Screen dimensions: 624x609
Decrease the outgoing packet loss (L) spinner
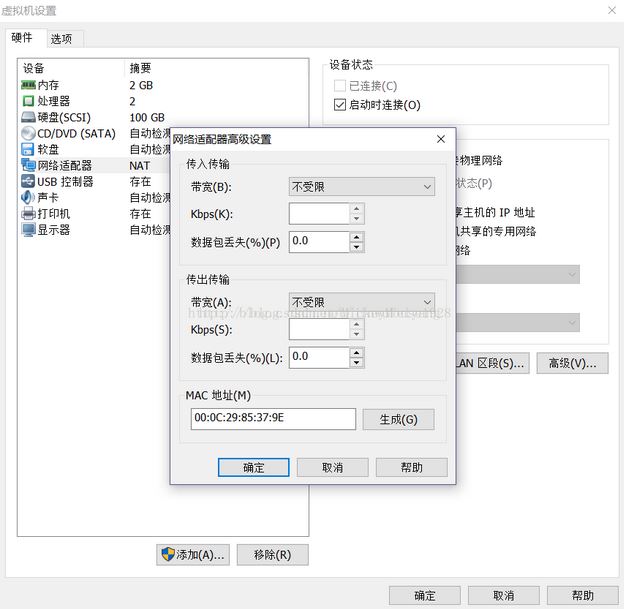357,362
